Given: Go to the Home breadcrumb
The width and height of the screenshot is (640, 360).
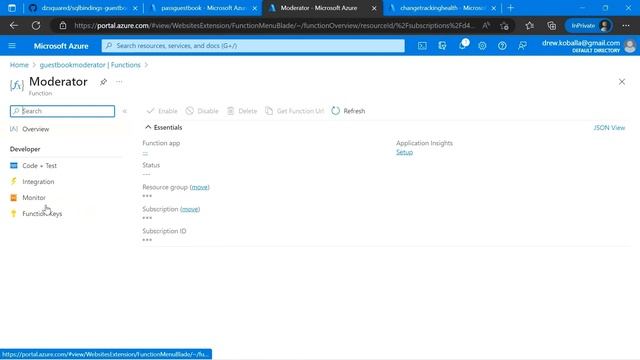Looking at the screenshot, I should 19,65.
